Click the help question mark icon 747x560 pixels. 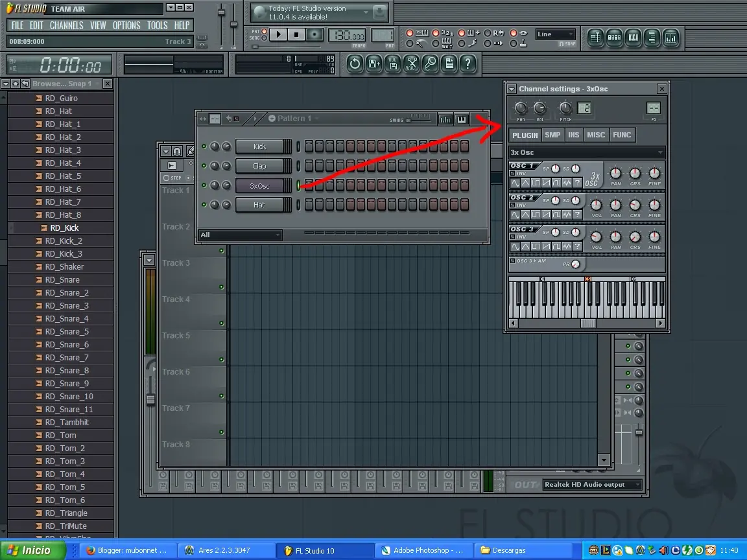(468, 64)
